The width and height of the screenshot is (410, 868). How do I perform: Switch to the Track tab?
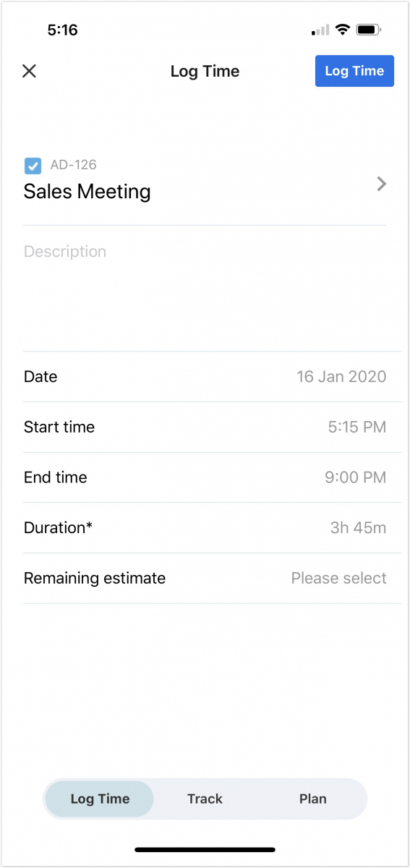coord(205,799)
